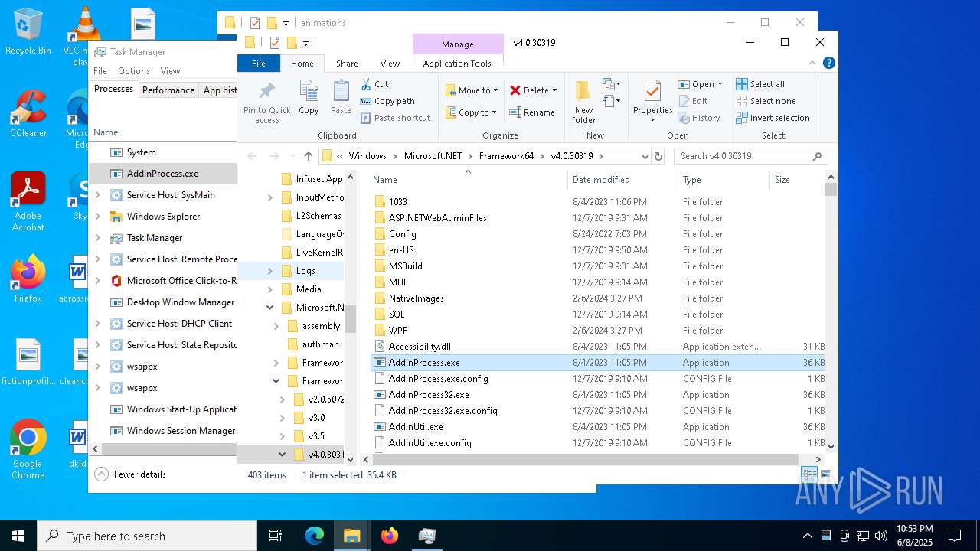980x551 pixels.
Task: Click Cut in Clipboard group
Action: coord(374,84)
